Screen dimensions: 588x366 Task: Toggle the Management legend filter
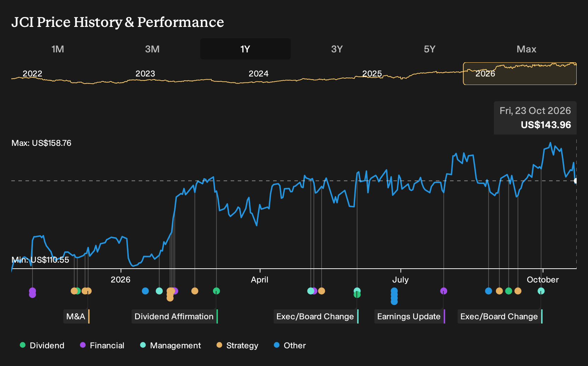click(170, 345)
